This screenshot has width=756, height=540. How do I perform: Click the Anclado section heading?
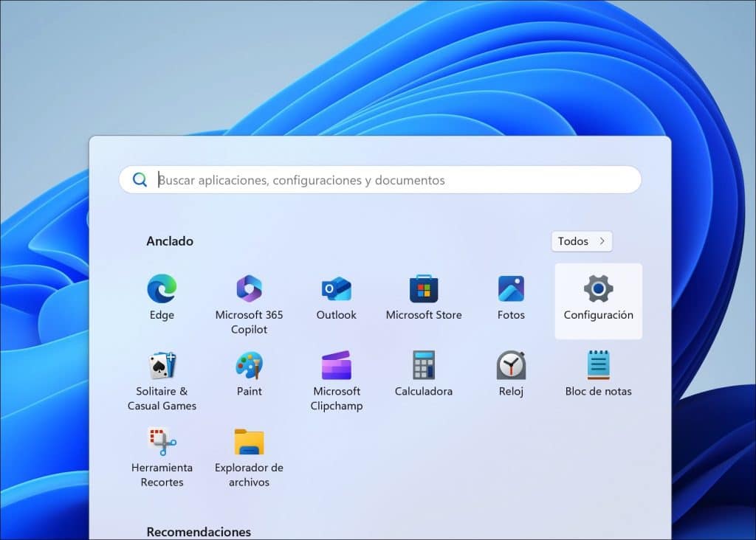coord(170,240)
